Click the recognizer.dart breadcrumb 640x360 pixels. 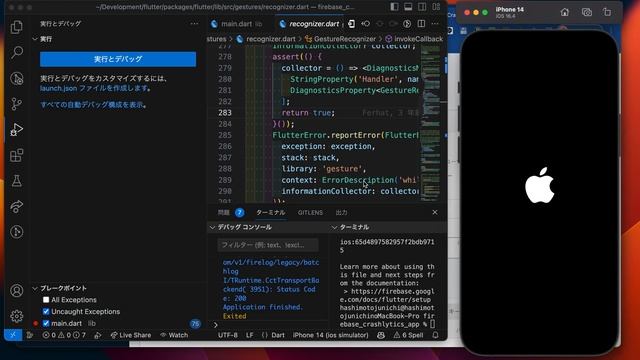click(x=266, y=39)
